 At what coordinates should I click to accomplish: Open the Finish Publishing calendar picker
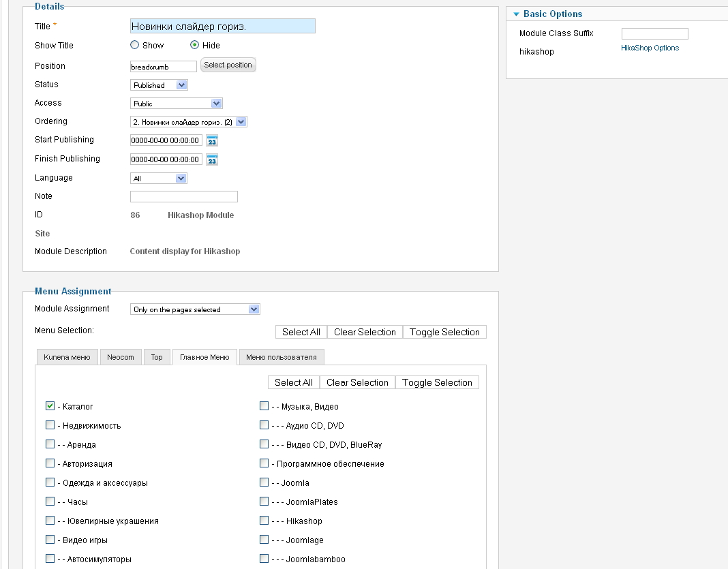[x=212, y=160]
